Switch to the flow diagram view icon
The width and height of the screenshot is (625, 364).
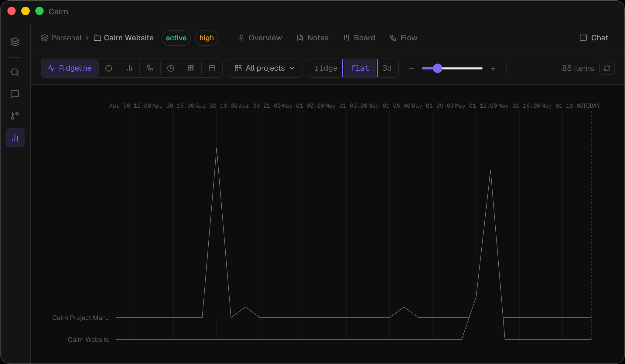click(150, 68)
